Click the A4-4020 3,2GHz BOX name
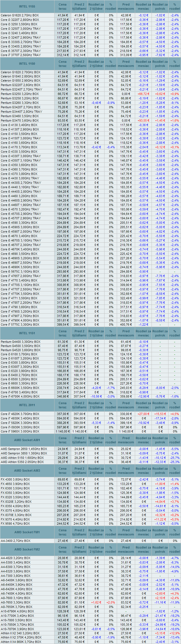 click(16, 558)
